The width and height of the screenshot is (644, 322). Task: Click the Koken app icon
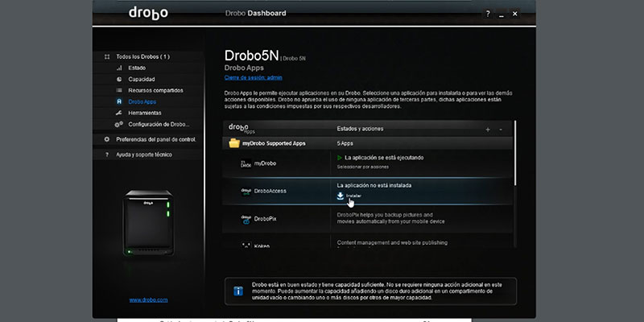(x=246, y=246)
